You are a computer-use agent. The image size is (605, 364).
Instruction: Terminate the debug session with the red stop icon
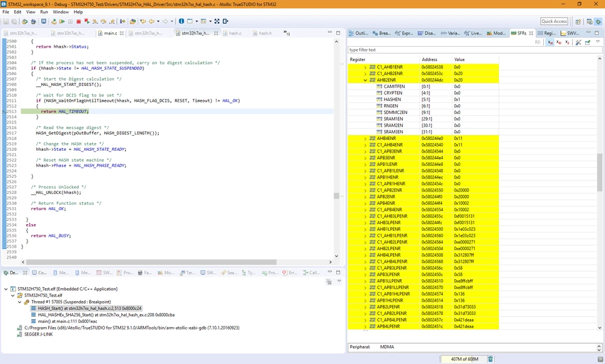pos(79,22)
